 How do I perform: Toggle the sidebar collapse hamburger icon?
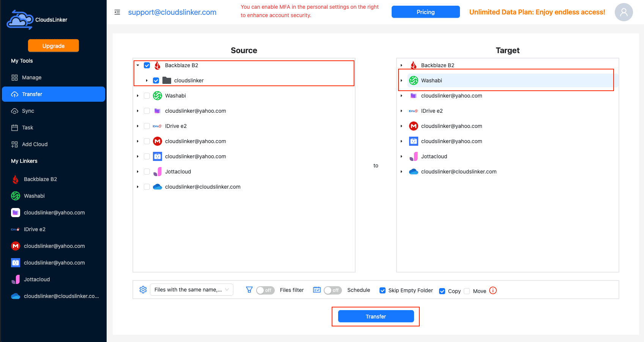pos(117,12)
